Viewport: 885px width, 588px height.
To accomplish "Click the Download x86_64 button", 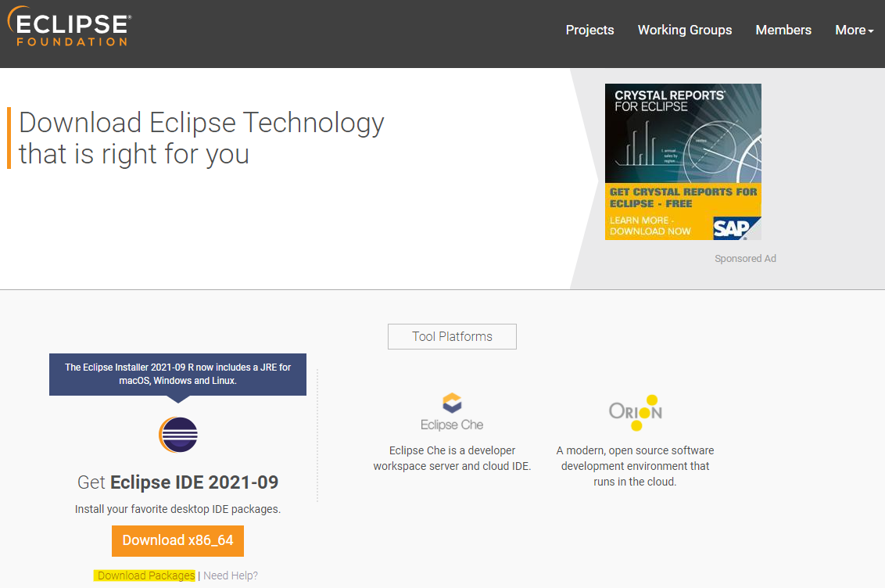I will tap(177, 540).
